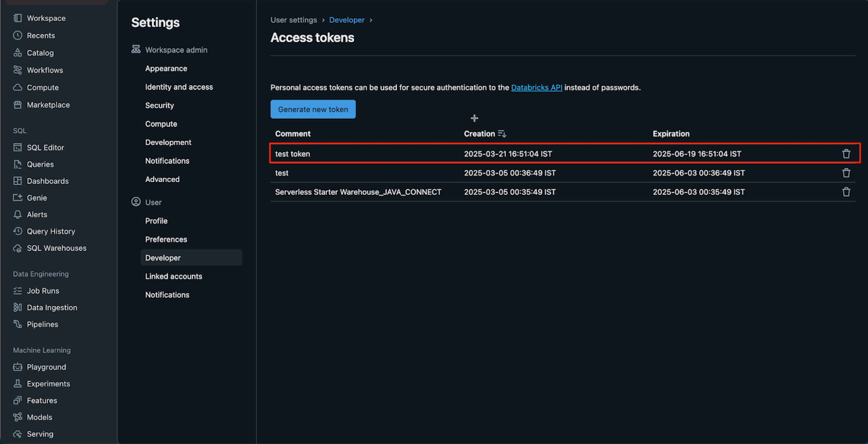Click the Queries icon

(17, 164)
